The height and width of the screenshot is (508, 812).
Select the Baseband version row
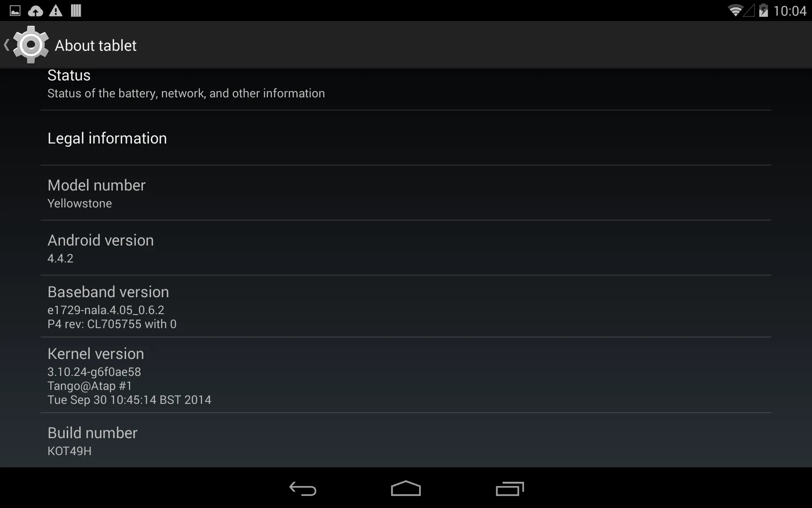tap(406, 306)
